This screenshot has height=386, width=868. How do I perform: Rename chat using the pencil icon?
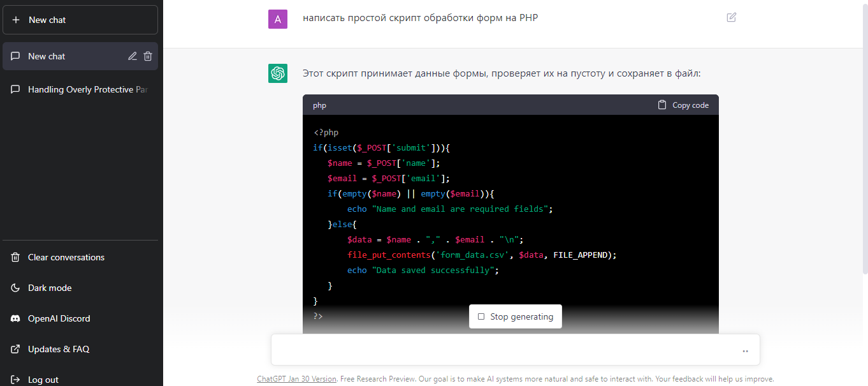click(x=133, y=56)
